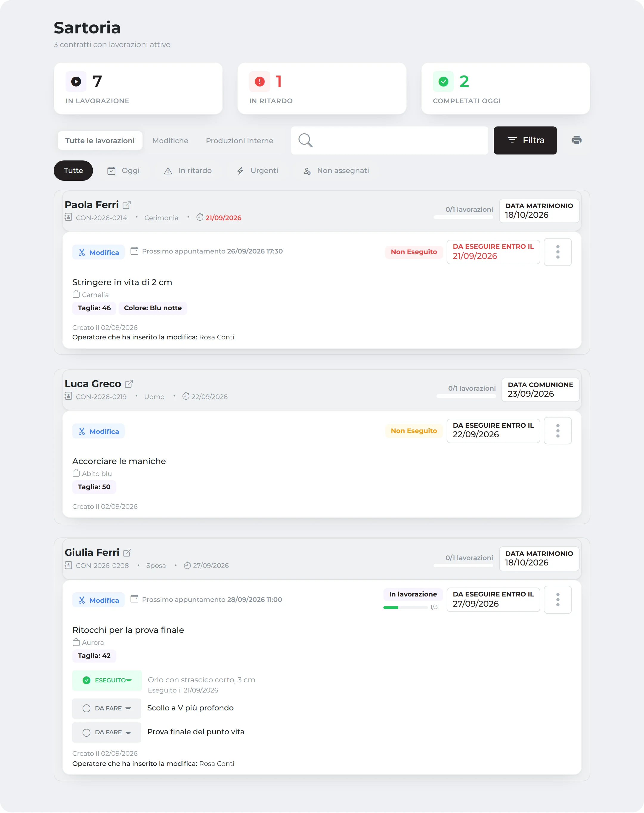644x813 pixels.
Task: Click the In Ritardo alert icon
Action: click(x=259, y=81)
